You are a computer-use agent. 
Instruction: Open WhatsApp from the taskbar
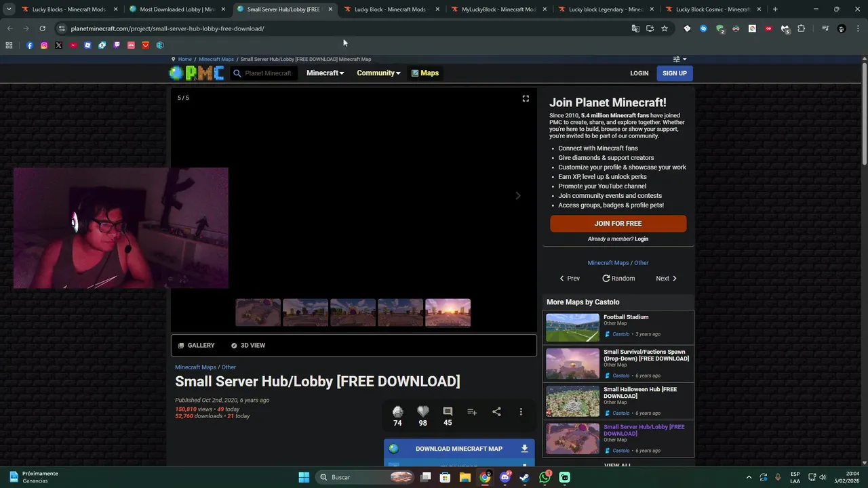pos(545,477)
